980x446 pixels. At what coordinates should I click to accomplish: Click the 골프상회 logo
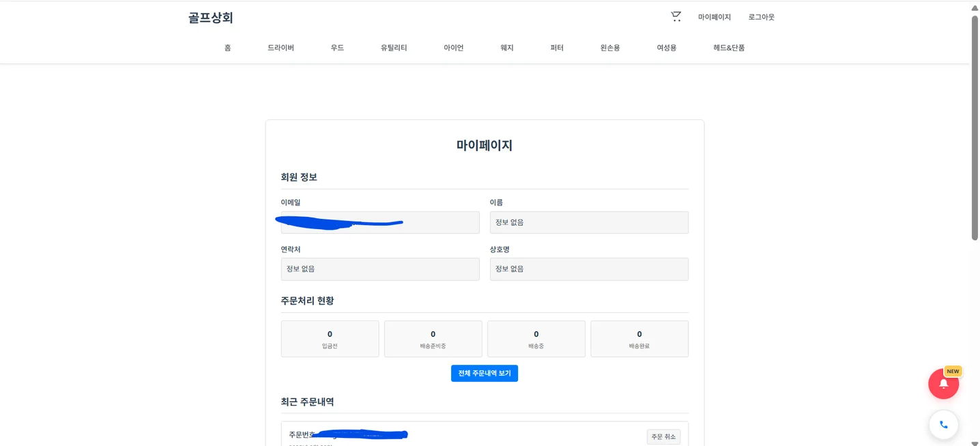click(x=210, y=17)
